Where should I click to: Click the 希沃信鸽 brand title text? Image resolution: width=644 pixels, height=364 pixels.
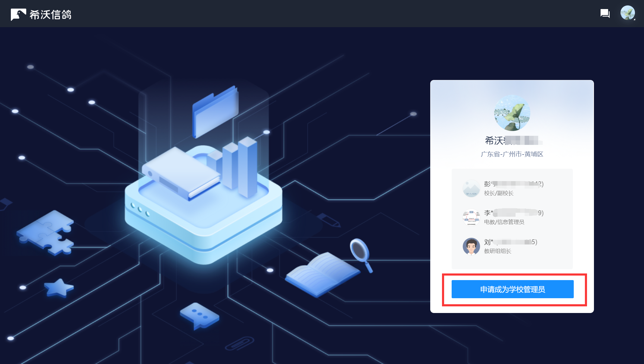(x=50, y=14)
